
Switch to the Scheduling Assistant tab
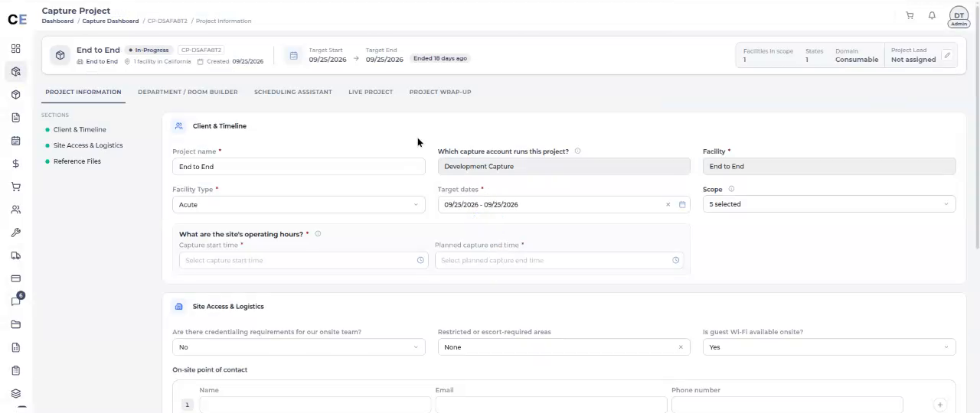tap(293, 92)
